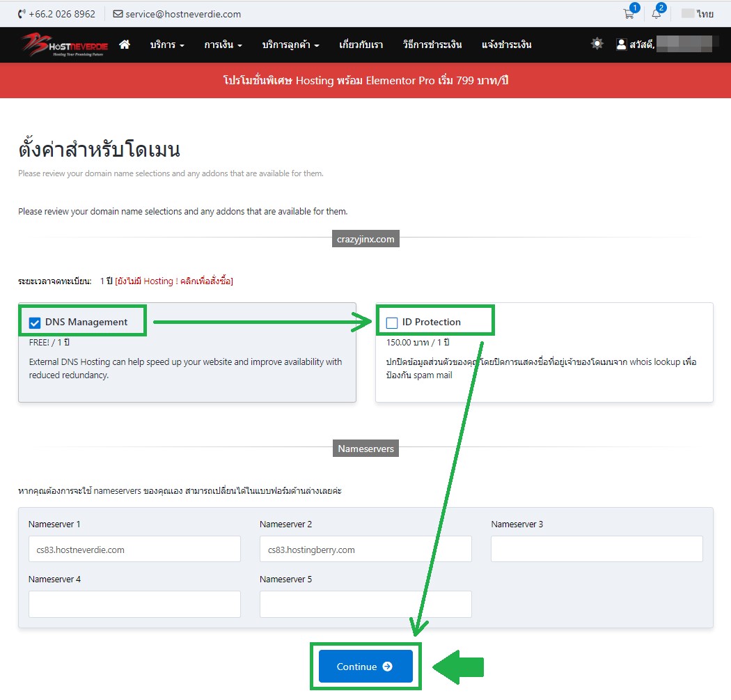This screenshot has height=700, width=731.
Task: Click the Nameserver 1 input field
Action: [134, 549]
